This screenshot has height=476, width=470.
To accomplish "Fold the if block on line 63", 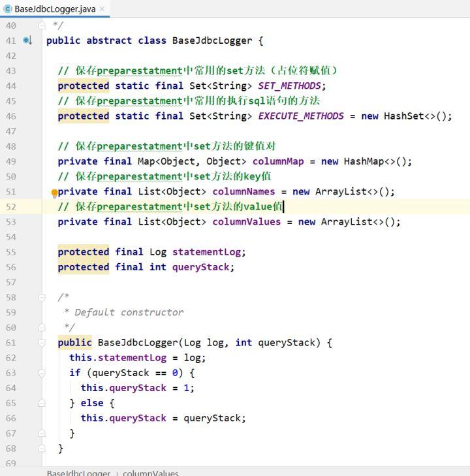I will [42, 373].
